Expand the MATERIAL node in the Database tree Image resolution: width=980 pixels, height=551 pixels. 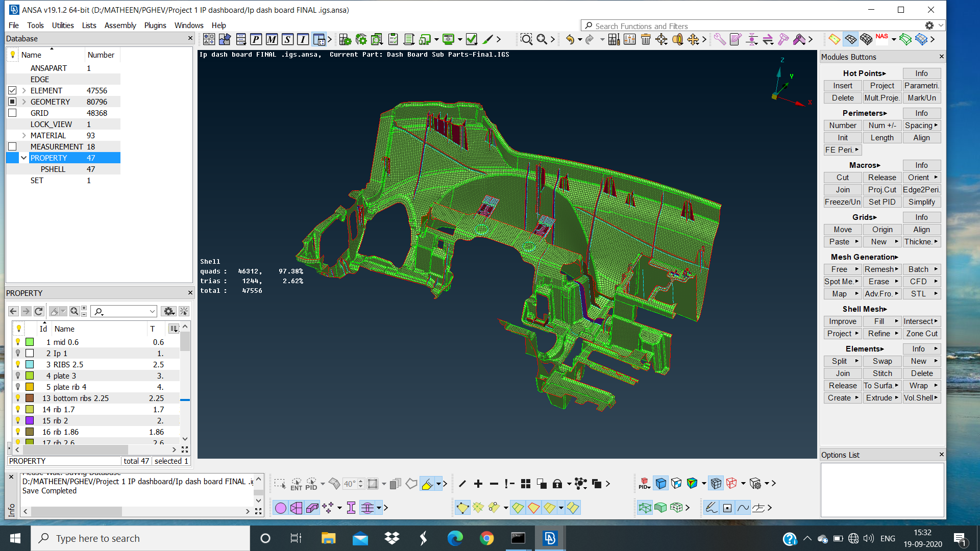point(23,135)
